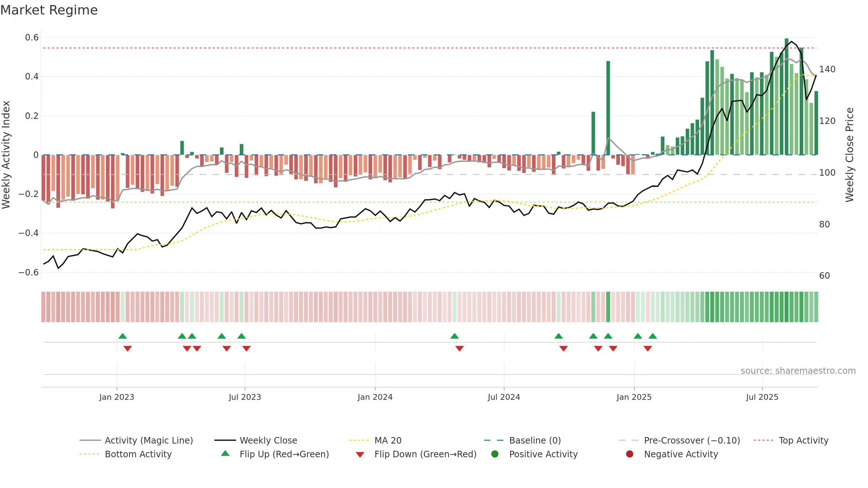The height and width of the screenshot is (488, 868).
Task: Toggle the Bottom Activity legend entry
Action: (x=125, y=454)
